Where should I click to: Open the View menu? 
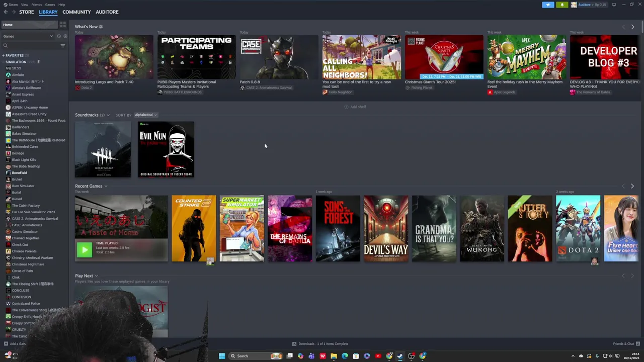(24, 5)
